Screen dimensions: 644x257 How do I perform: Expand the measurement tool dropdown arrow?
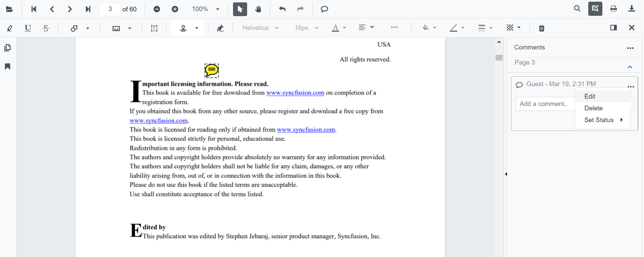click(x=130, y=28)
